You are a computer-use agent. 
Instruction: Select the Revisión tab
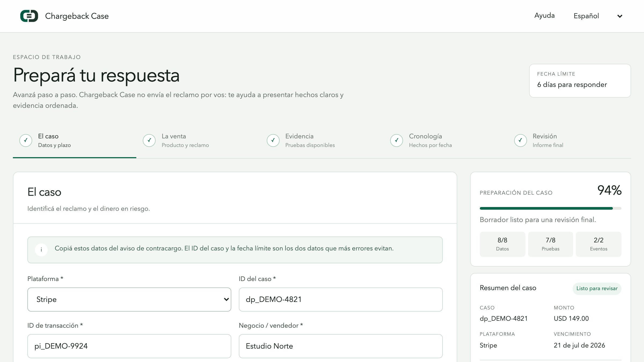pos(569,141)
